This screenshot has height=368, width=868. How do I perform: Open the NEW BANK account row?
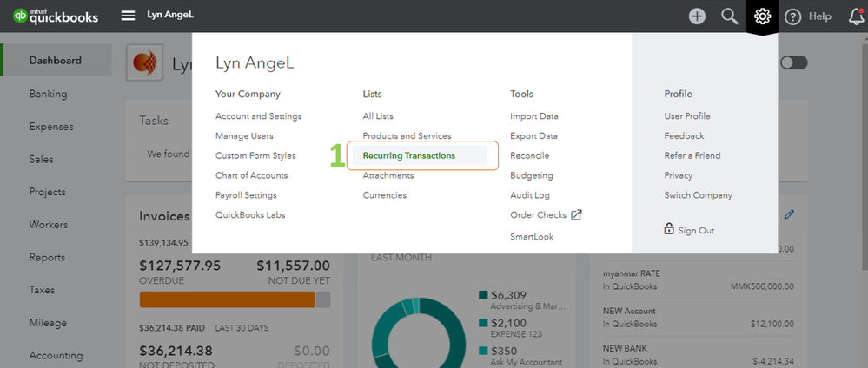698,355
